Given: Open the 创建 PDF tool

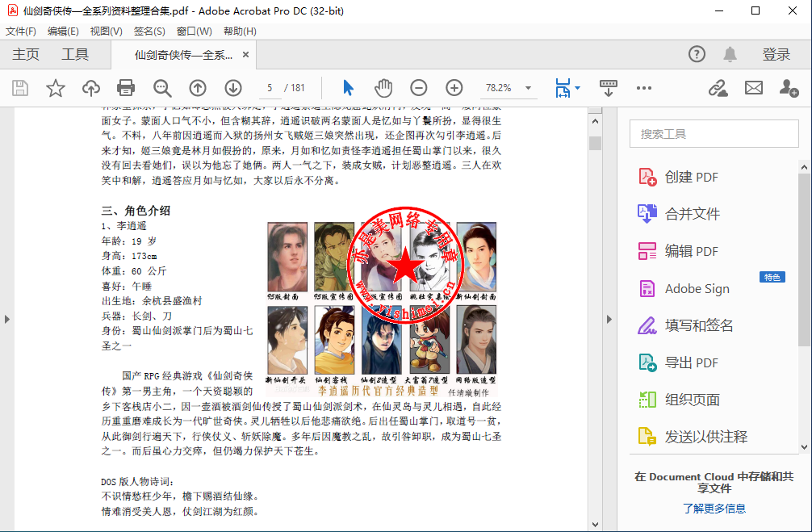Looking at the screenshot, I should click(678, 177).
